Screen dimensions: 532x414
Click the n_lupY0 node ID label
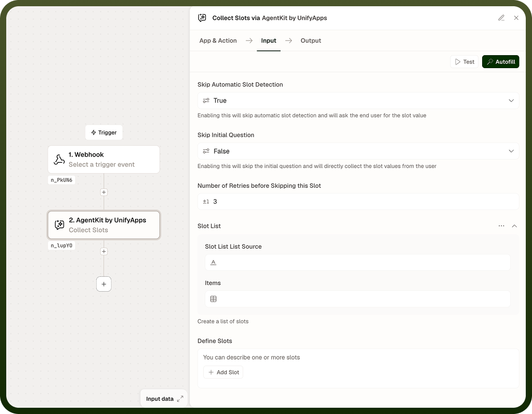click(x=61, y=245)
